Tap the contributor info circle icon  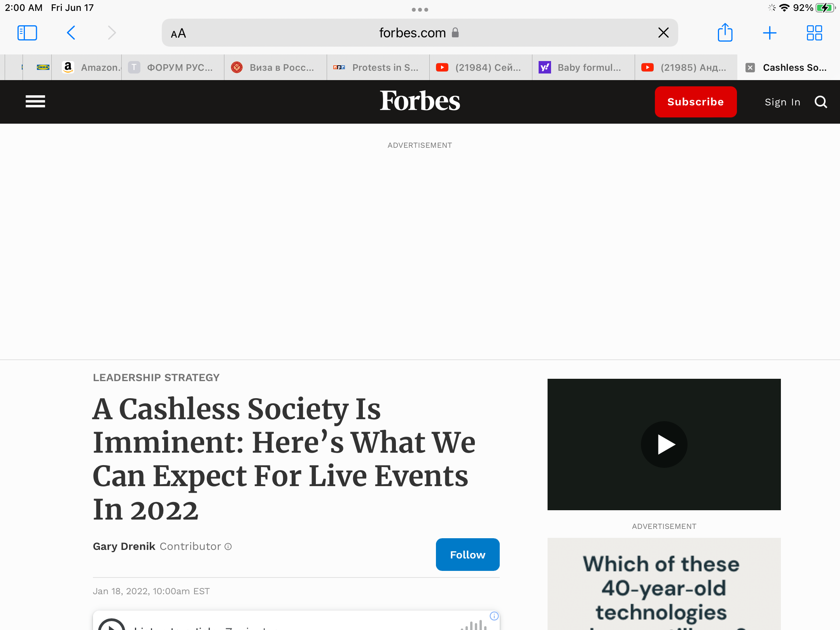point(228,547)
